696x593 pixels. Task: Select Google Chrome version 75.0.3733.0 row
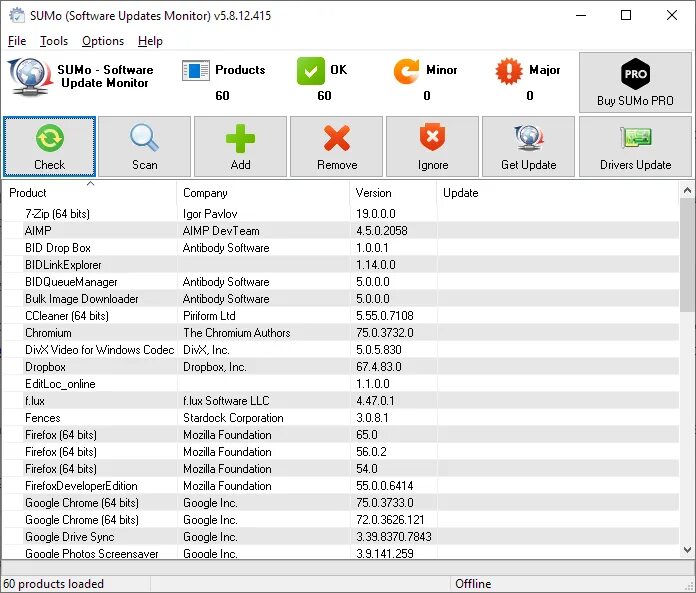click(341, 503)
